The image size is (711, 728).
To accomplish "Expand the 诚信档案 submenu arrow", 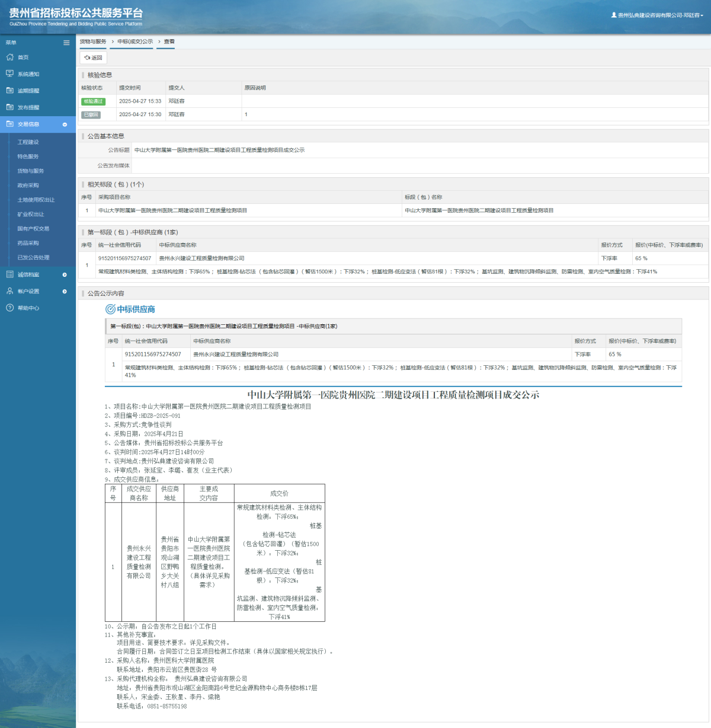I will tap(65, 274).
